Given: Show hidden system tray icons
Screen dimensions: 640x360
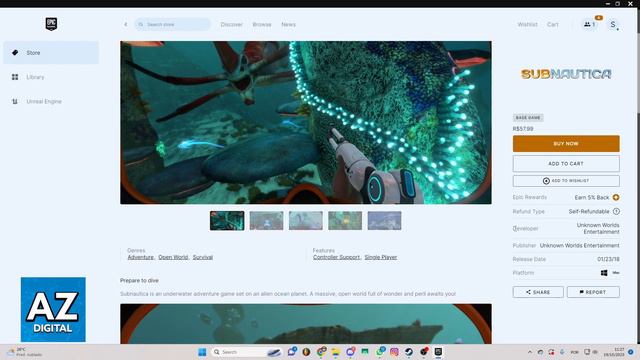Looking at the screenshot, I should (530, 352).
